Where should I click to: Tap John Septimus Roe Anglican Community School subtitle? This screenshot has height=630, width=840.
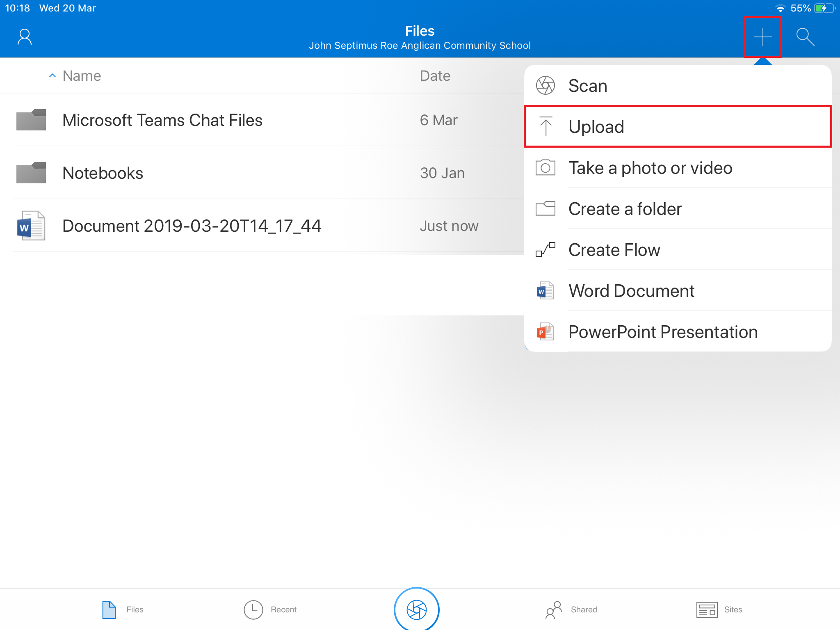420,46
